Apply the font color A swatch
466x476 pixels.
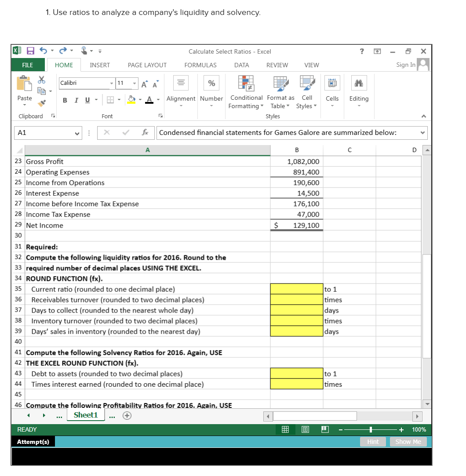[x=149, y=100]
